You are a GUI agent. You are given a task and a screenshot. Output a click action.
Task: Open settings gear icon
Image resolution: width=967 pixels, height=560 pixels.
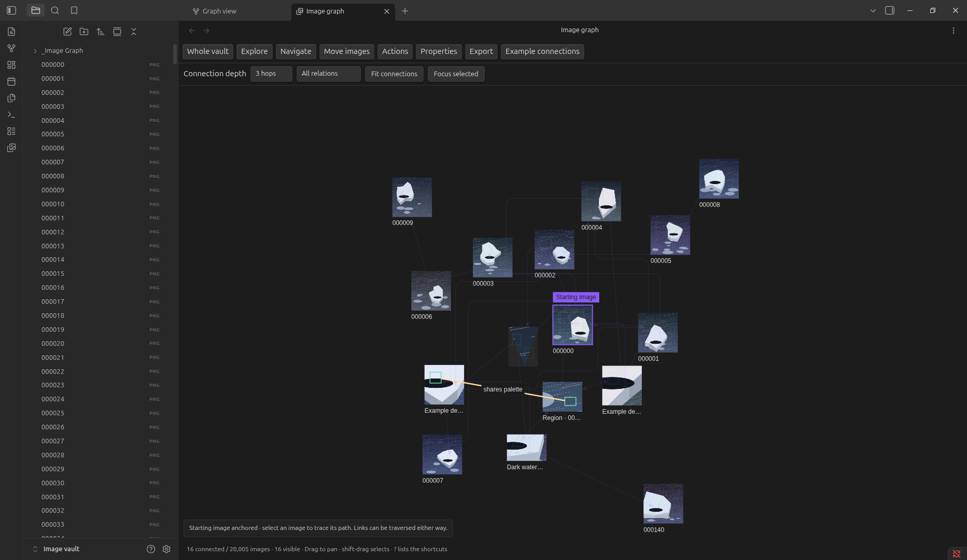pyautogui.click(x=166, y=549)
